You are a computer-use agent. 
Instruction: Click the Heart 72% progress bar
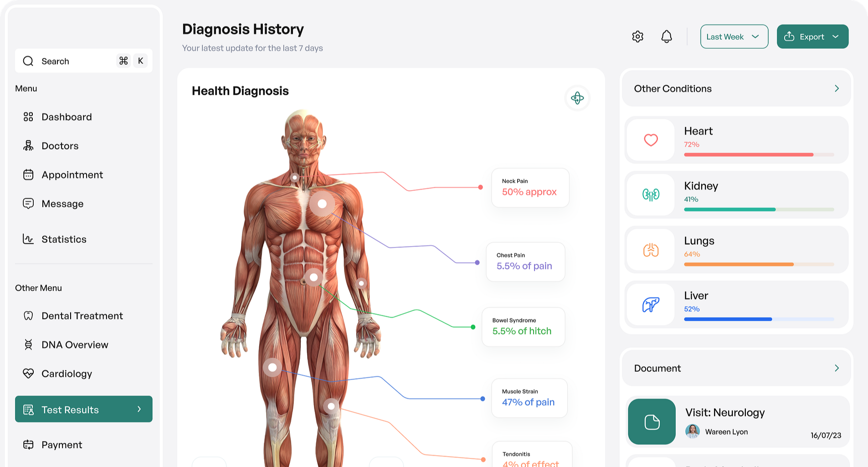(759, 154)
